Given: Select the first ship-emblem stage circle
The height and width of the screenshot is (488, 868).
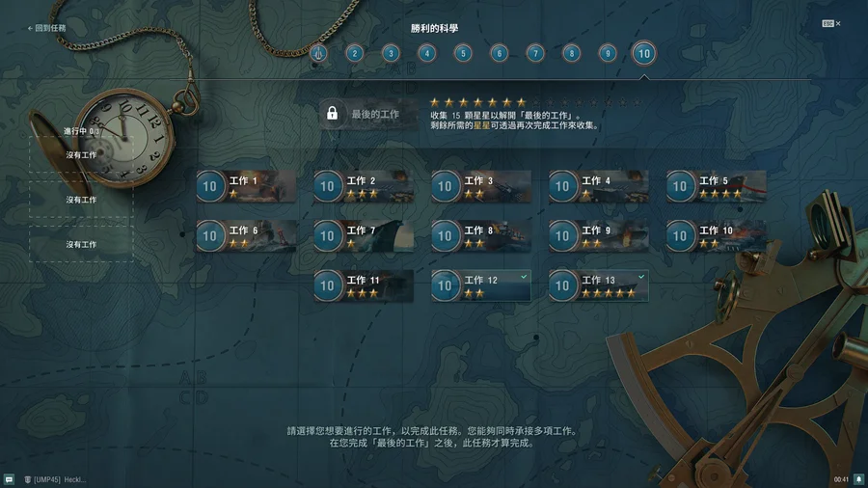Looking at the screenshot, I should (x=318, y=54).
